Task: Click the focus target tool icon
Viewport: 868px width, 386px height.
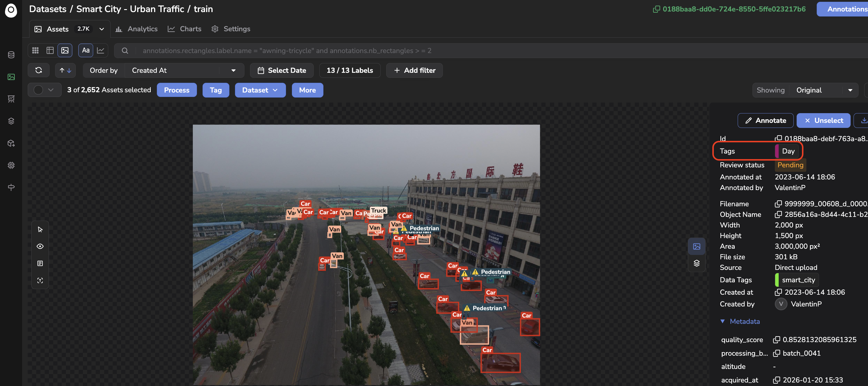Action: tap(40, 281)
